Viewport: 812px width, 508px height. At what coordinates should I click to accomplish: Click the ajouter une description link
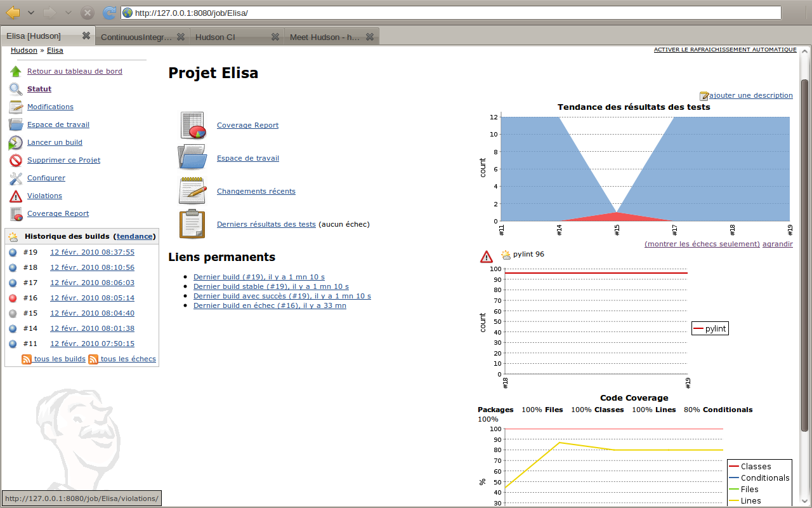tap(750, 95)
